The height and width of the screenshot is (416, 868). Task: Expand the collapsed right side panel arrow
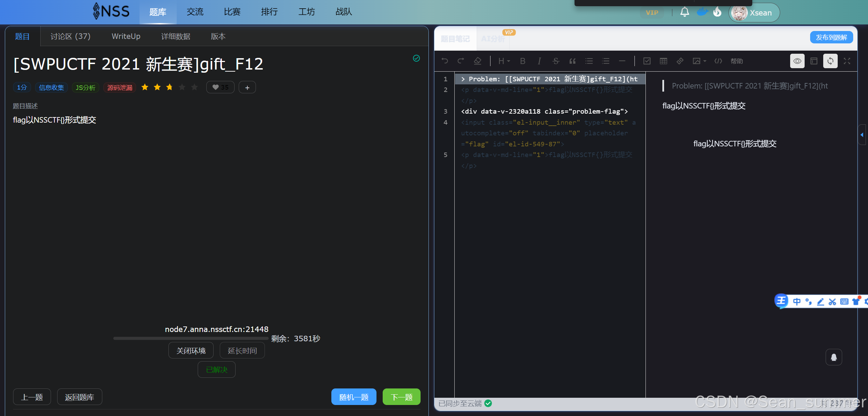pos(862,135)
